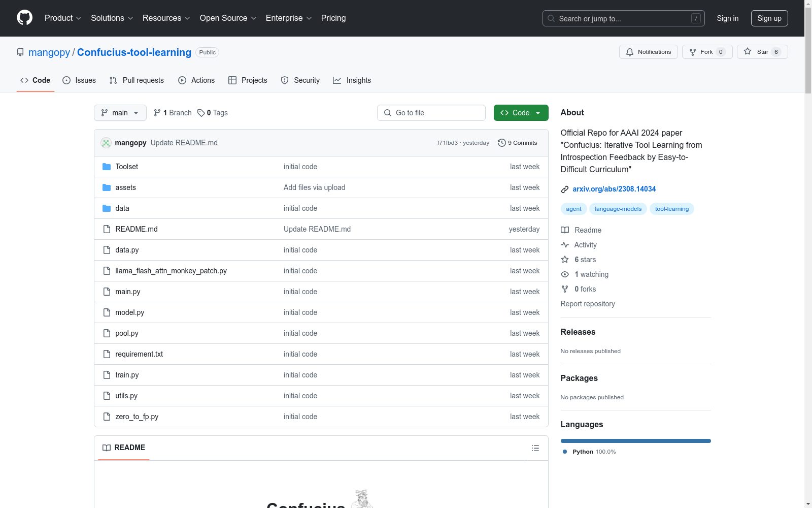Screen dimensions: 812x508
Task: Click the assets folder icon
Action: (107, 187)
